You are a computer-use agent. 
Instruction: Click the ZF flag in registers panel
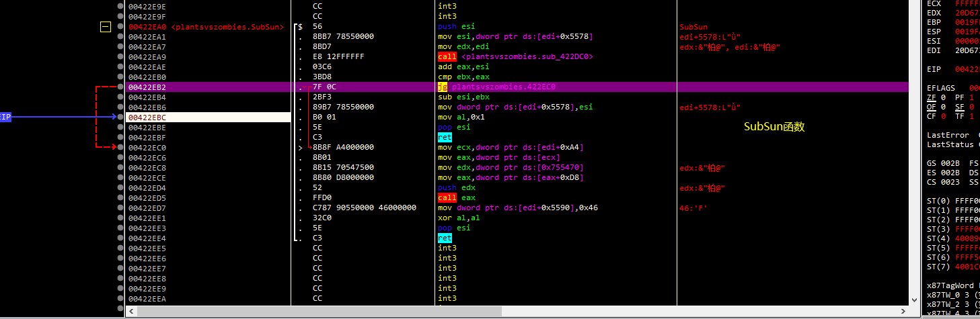(x=932, y=98)
